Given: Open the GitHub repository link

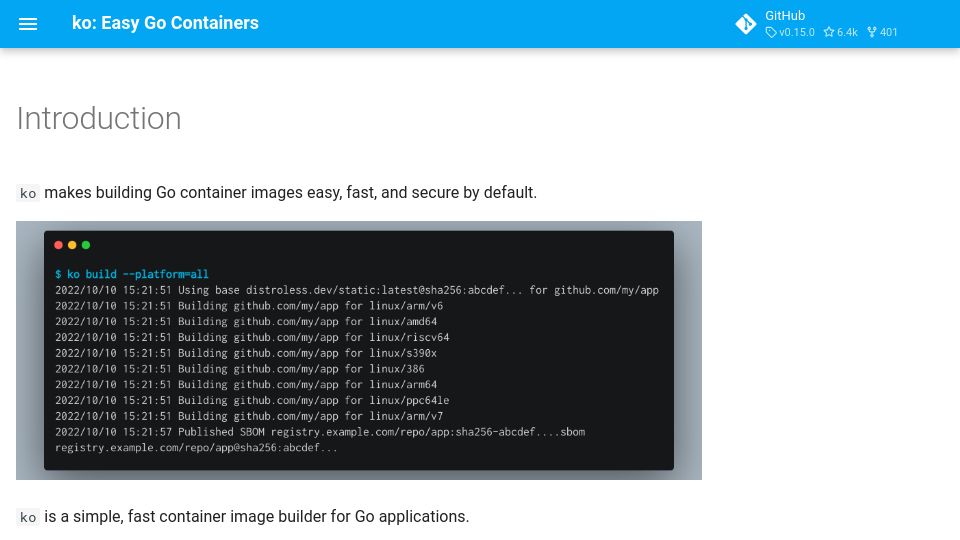Looking at the screenshot, I should pyautogui.click(x=819, y=24).
